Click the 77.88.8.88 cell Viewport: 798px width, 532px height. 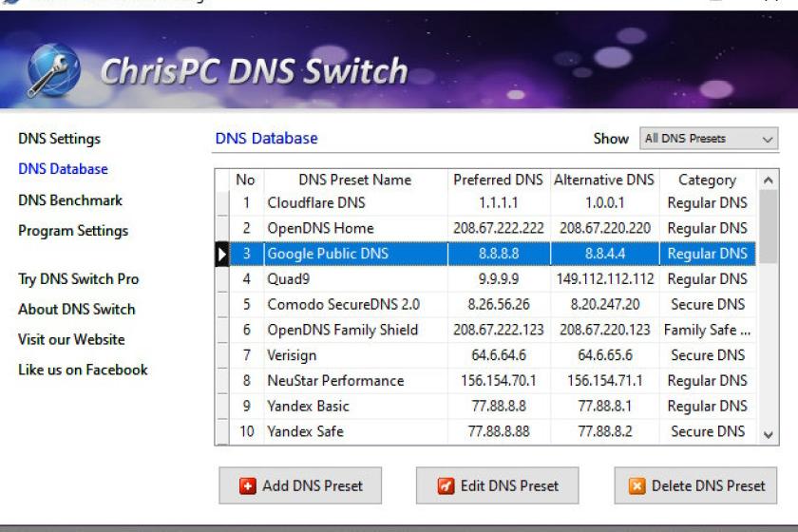tap(499, 431)
